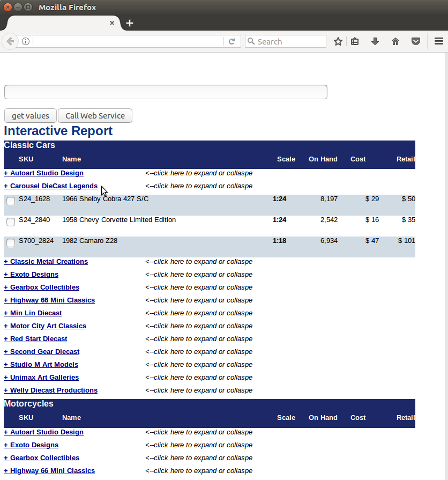Image resolution: width=448 pixels, height=480 pixels.
Task: Expand Highway 66 Mini Classics under Classic Cars
Action: 49,300
